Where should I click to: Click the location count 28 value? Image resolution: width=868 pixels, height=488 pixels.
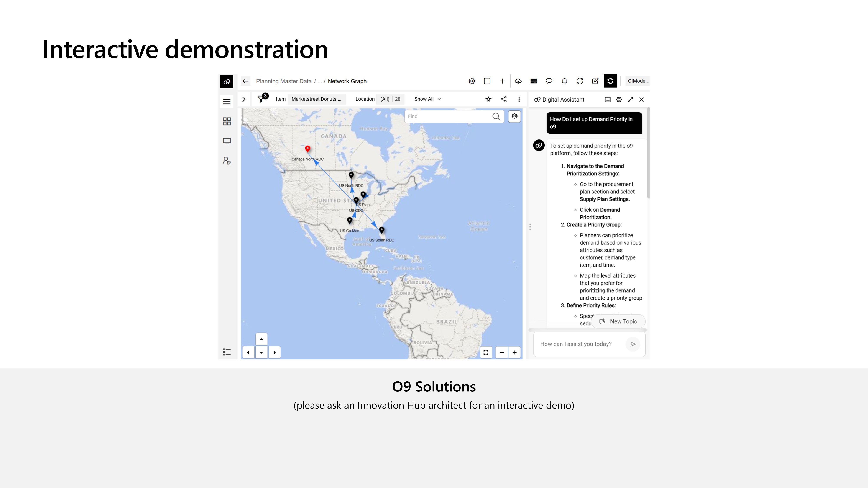tap(398, 99)
